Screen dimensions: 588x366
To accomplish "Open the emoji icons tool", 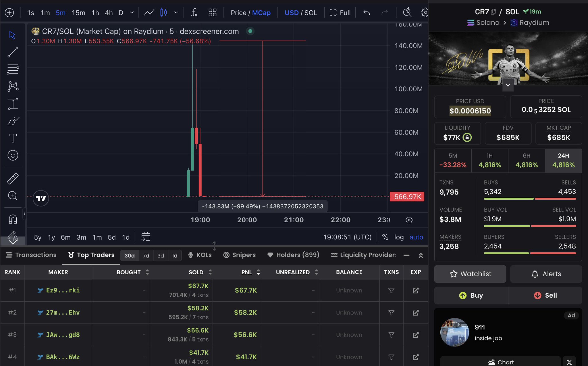I will coord(13,155).
